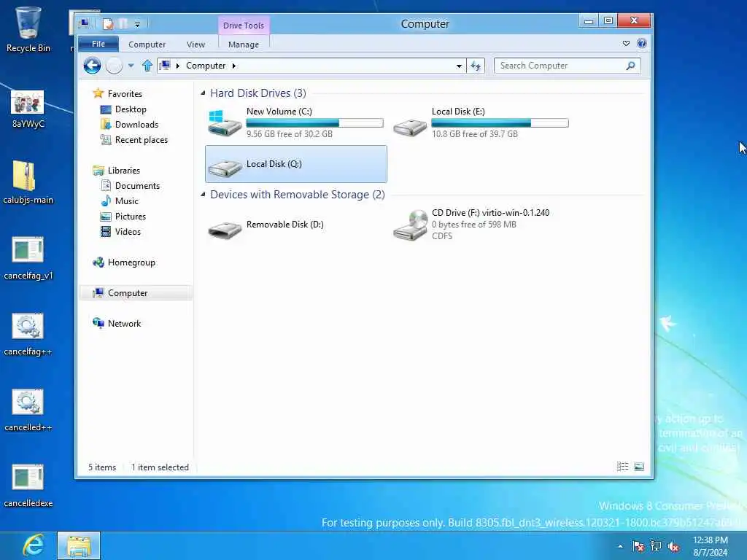Select the New Volume (C:) drive icon
Viewport: 747px width, 560px height.
click(x=225, y=122)
